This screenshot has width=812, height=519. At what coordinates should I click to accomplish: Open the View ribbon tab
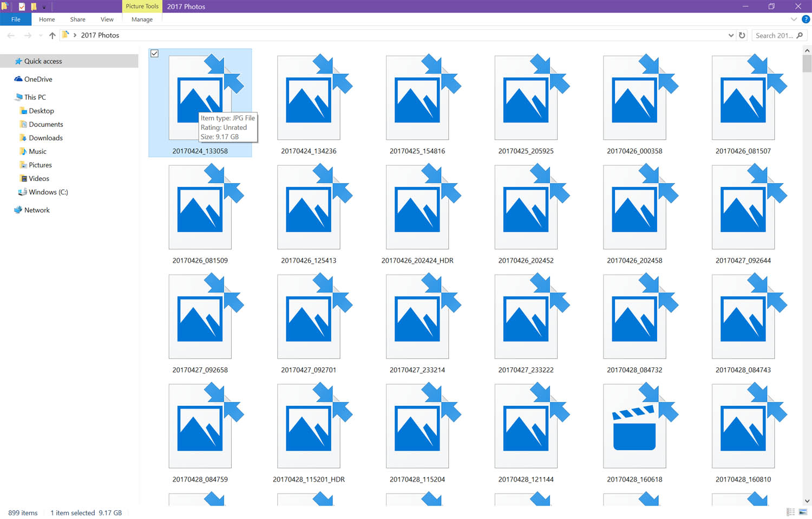pos(107,19)
